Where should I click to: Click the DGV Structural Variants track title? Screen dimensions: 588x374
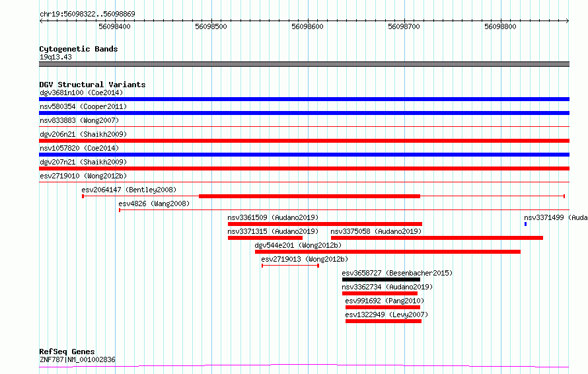(x=92, y=85)
